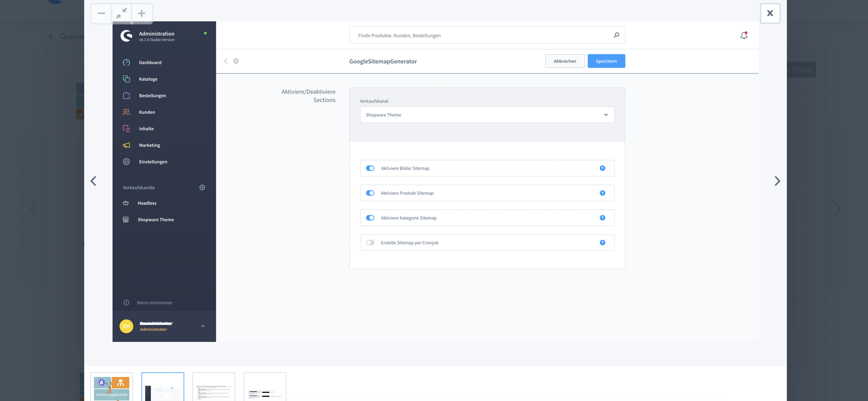The width and height of the screenshot is (868, 401).
Task: Click the Kunden people icon
Action: point(126,112)
